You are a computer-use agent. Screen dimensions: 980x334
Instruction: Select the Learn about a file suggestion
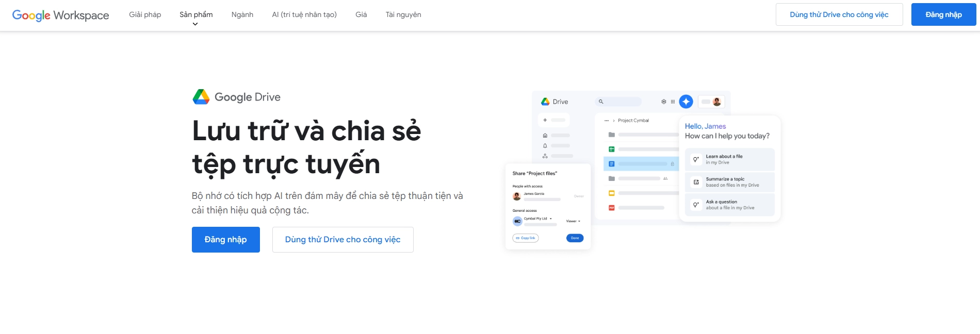pyautogui.click(x=730, y=159)
